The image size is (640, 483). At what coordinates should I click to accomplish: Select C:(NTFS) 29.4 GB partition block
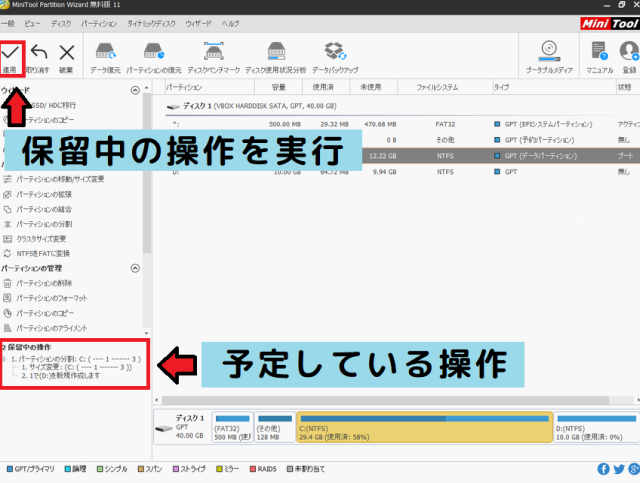[x=424, y=427]
